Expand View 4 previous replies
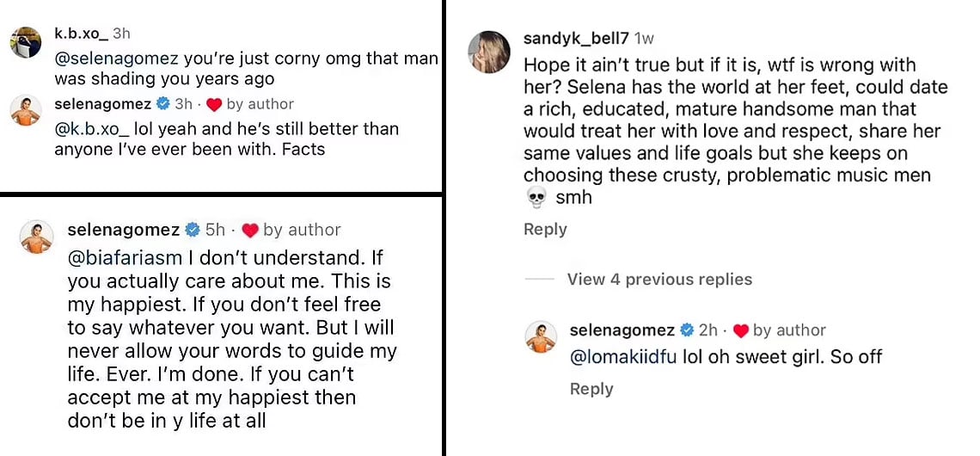This screenshot has height=456, width=980. tap(659, 280)
